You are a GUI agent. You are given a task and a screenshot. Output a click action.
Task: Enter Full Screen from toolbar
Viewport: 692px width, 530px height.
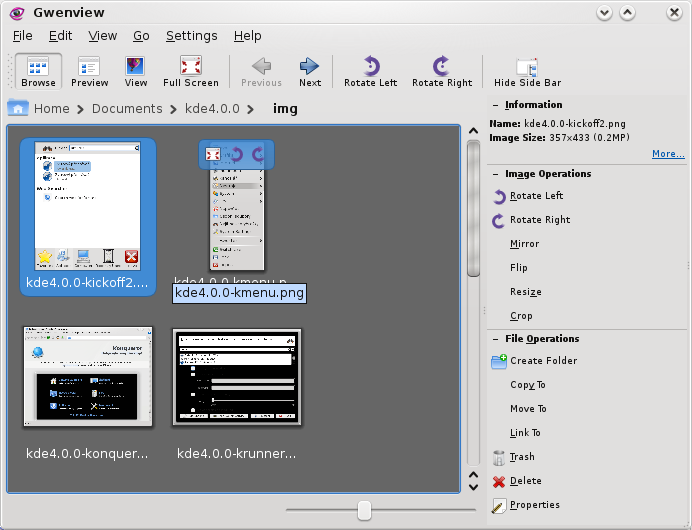pos(191,71)
